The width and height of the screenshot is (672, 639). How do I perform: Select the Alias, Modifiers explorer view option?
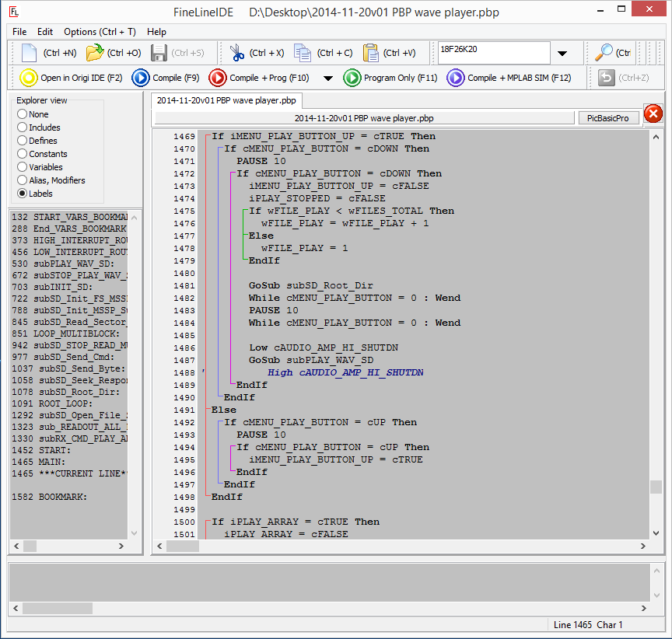23,180
